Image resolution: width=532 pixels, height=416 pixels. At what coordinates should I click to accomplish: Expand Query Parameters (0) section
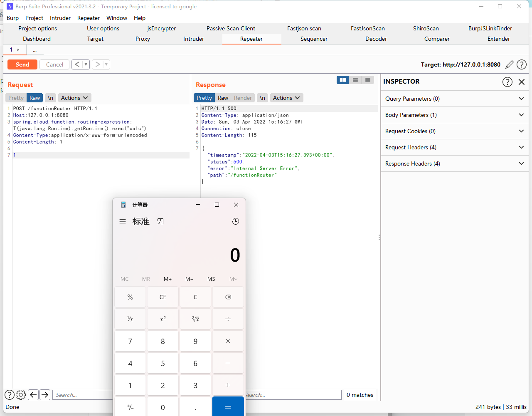pyautogui.click(x=455, y=99)
